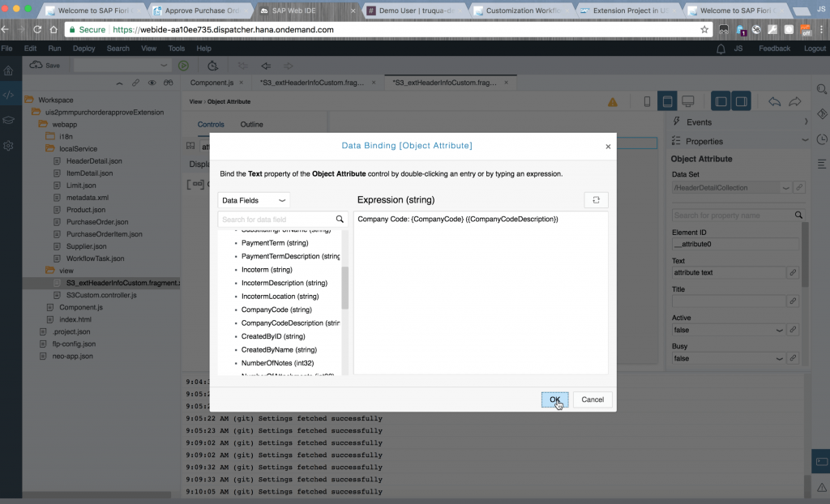Viewport: 830px width, 504px height.
Task: Open the Deploy menu
Action: tap(83, 48)
